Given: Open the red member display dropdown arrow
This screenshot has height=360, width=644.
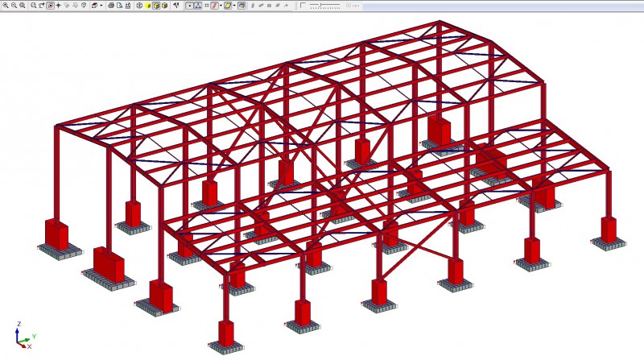Looking at the screenshot, I should [221, 6].
